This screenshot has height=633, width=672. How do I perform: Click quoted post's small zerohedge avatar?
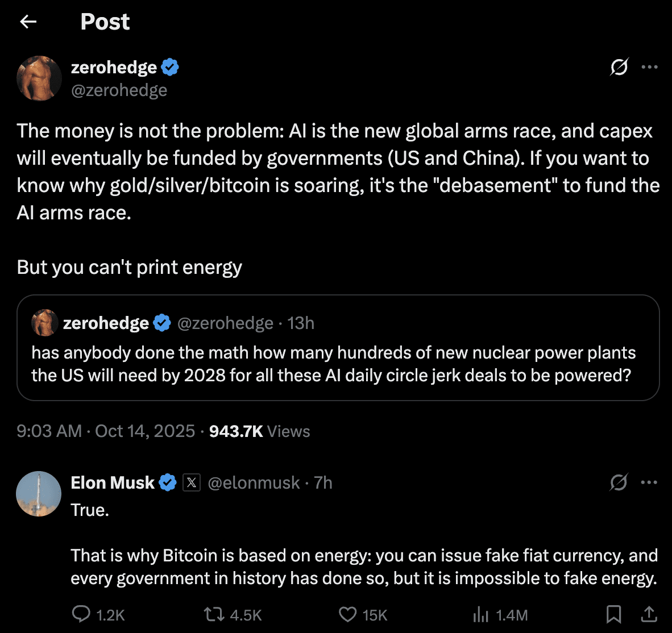[x=45, y=323]
